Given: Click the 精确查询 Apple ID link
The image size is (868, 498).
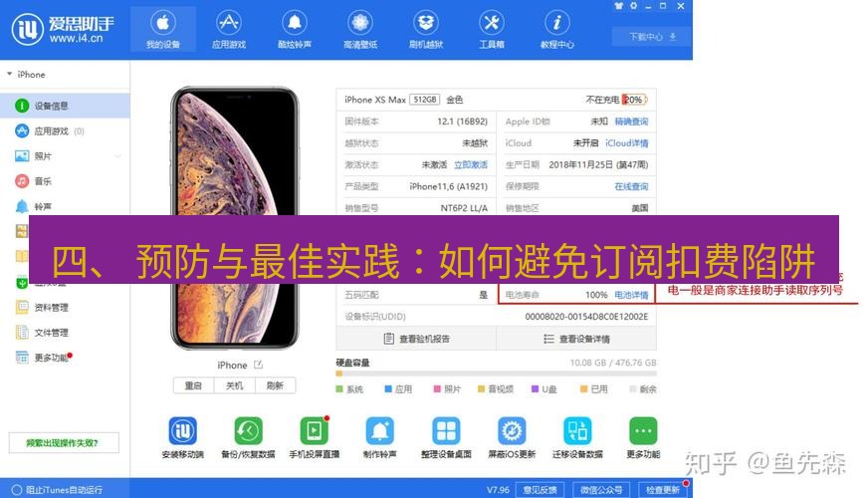Looking at the screenshot, I should click(631, 122).
